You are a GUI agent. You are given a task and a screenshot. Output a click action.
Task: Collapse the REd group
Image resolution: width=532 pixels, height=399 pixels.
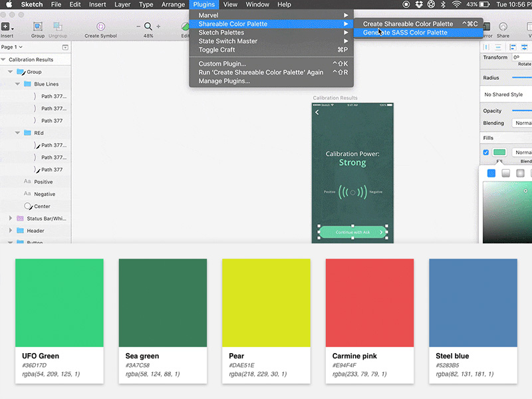[17, 132]
